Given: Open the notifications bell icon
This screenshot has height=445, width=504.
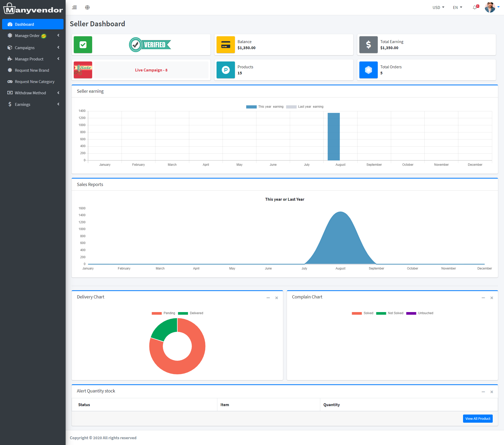Looking at the screenshot, I should click(x=475, y=7).
